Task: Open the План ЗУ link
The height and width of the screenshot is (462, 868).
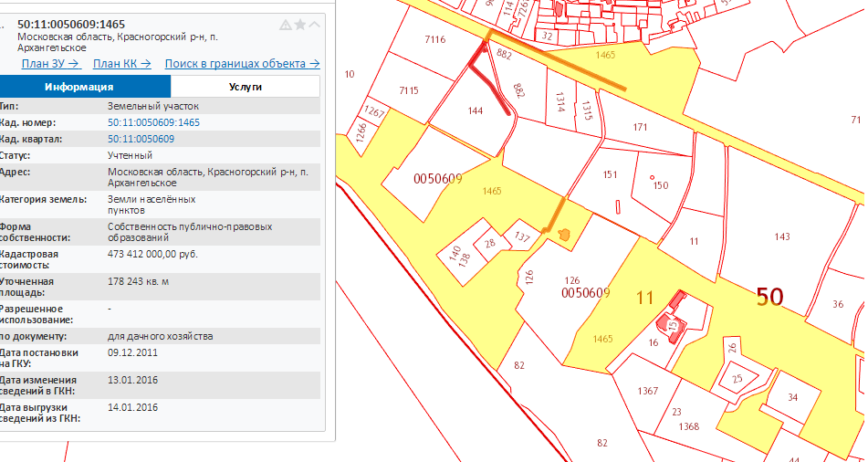Action: pyautogui.click(x=51, y=64)
